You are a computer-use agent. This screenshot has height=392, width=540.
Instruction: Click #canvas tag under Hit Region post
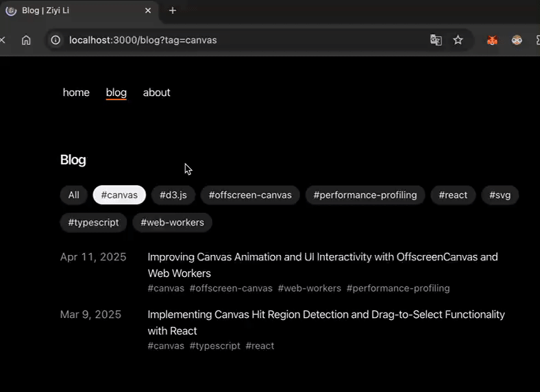click(x=166, y=346)
